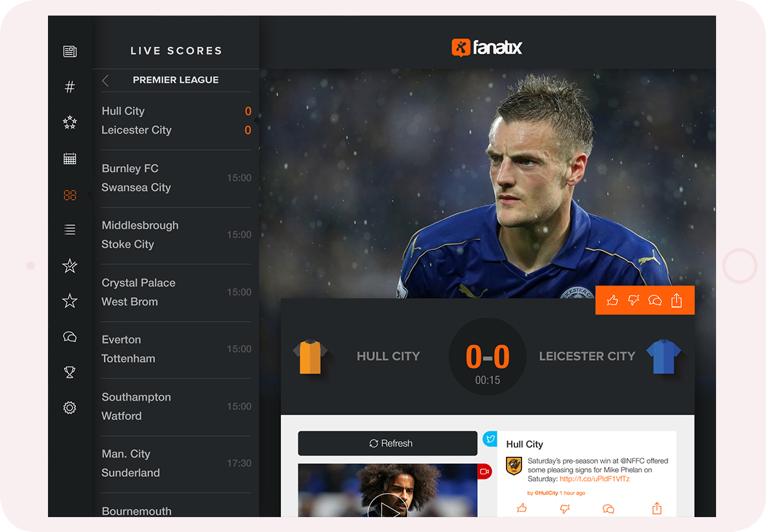The height and width of the screenshot is (532, 766).
Task: Play the video thumbnail below Refresh
Action: pos(388,505)
